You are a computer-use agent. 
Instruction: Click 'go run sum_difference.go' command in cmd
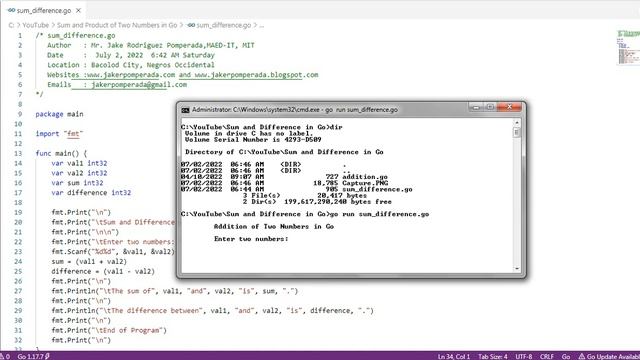379,214
